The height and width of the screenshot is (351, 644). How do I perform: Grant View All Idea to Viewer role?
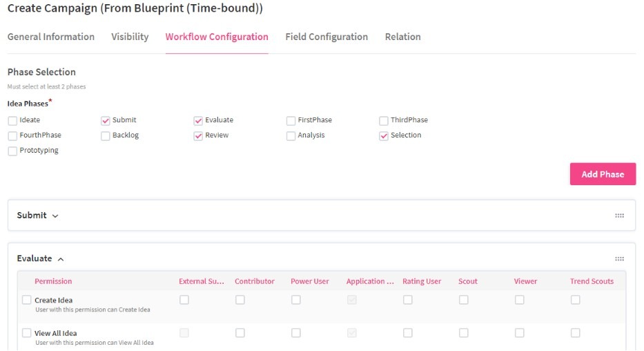[x=519, y=333]
